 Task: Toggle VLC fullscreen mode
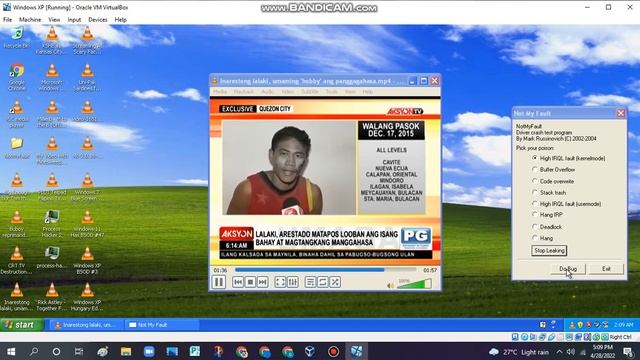tap(280, 282)
